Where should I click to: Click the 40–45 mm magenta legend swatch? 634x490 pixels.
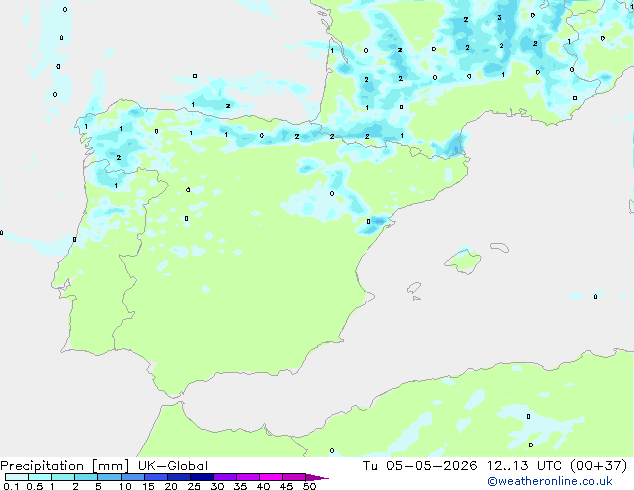[x=271, y=477]
